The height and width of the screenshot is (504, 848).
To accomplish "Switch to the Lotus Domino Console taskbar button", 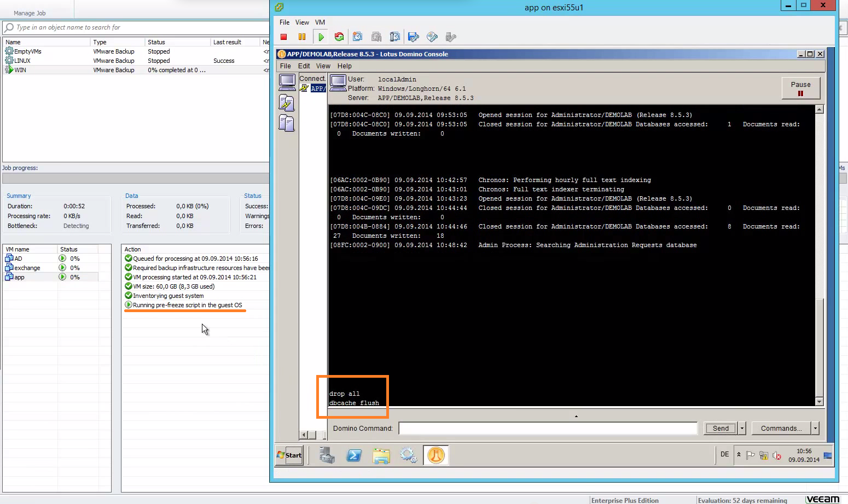I will [x=436, y=455].
